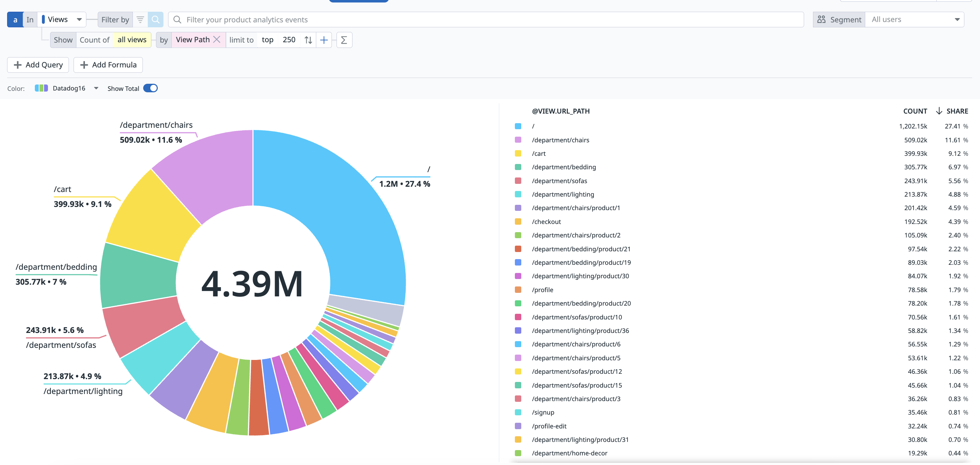Click the sigma rollup icon
980x465 pixels.
(344, 39)
